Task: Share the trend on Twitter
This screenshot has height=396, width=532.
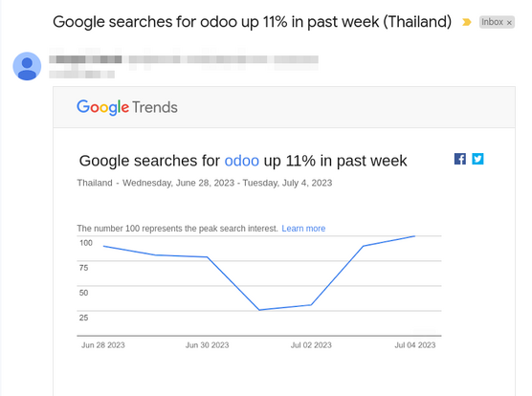Action: pyautogui.click(x=477, y=159)
